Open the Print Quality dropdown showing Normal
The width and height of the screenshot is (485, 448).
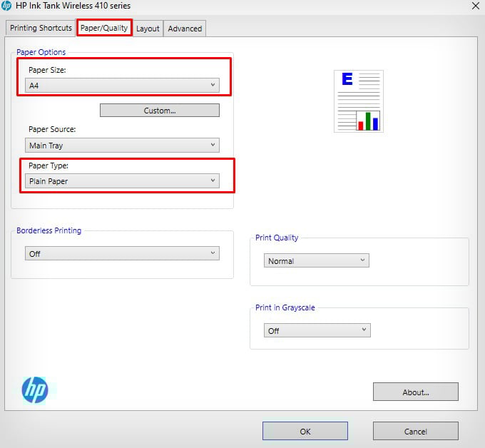317,260
